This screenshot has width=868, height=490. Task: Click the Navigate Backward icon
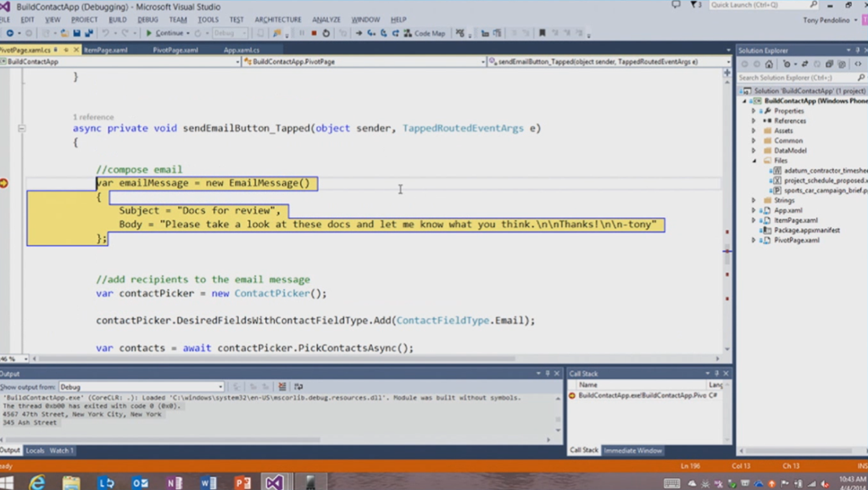coord(10,33)
